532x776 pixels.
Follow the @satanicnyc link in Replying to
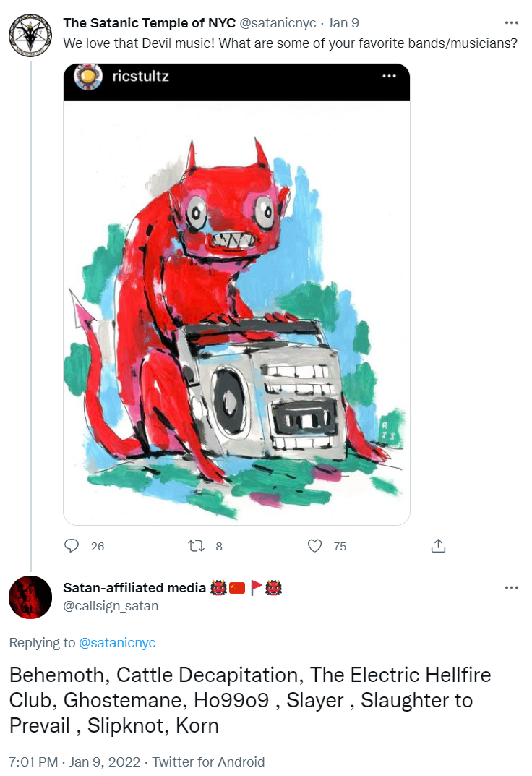[x=117, y=643]
